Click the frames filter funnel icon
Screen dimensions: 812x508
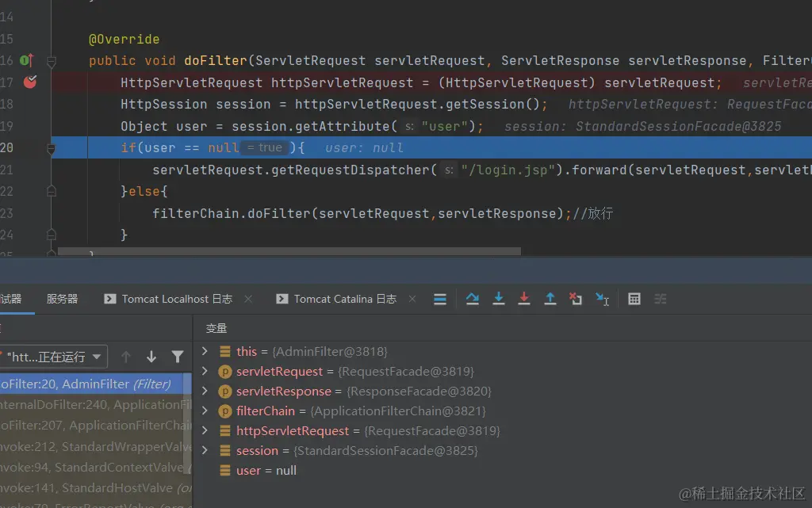click(x=177, y=357)
